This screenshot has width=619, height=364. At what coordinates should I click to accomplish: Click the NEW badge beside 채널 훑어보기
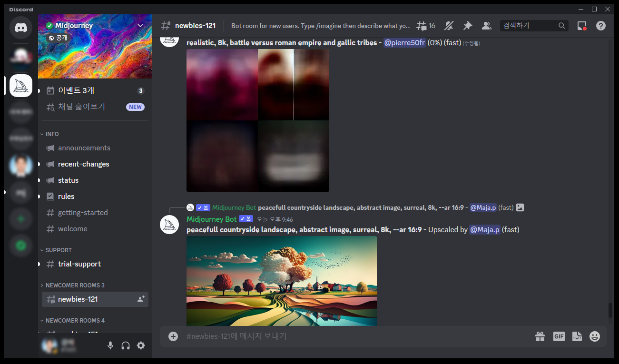135,107
